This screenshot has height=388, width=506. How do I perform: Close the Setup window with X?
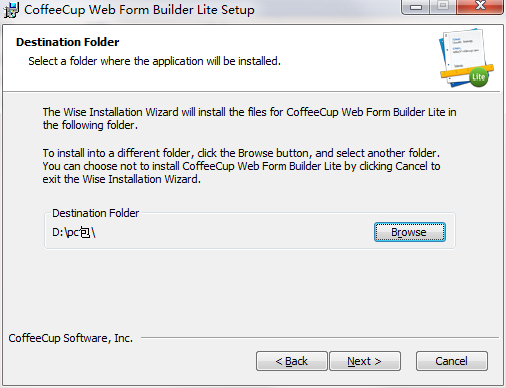[x=480, y=6]
